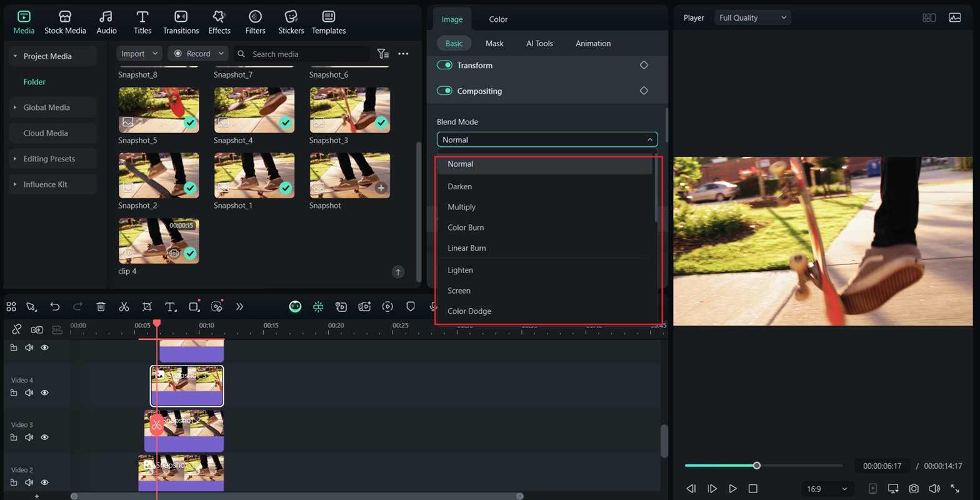
Task: Lock the Video 2 track
Action: (14, 482)
